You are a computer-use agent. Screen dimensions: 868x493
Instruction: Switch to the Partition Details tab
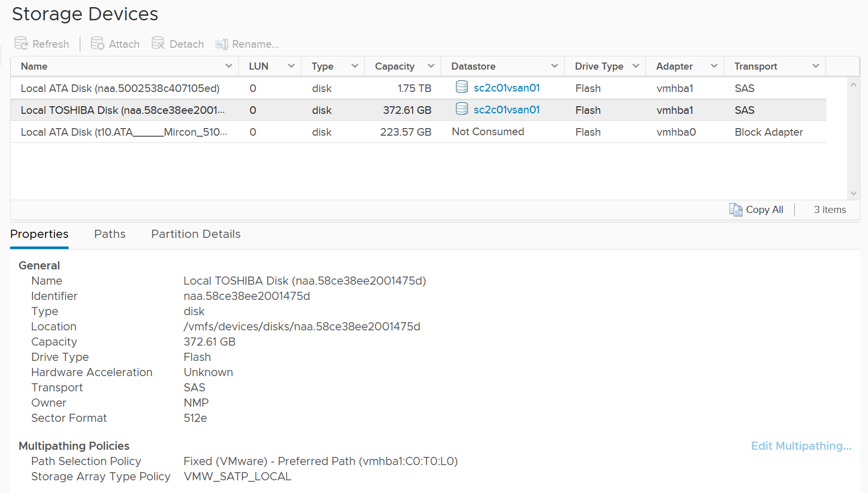[x=196, y=234]
